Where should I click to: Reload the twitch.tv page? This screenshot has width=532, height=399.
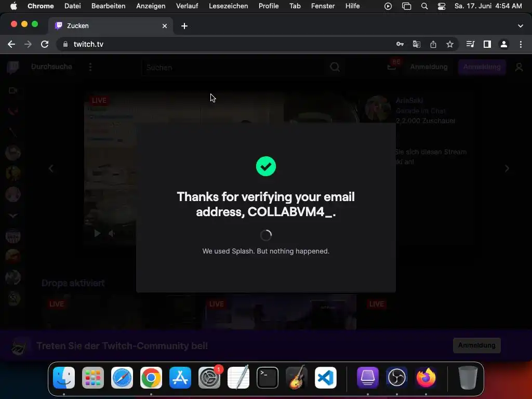[x=45, y=44]
